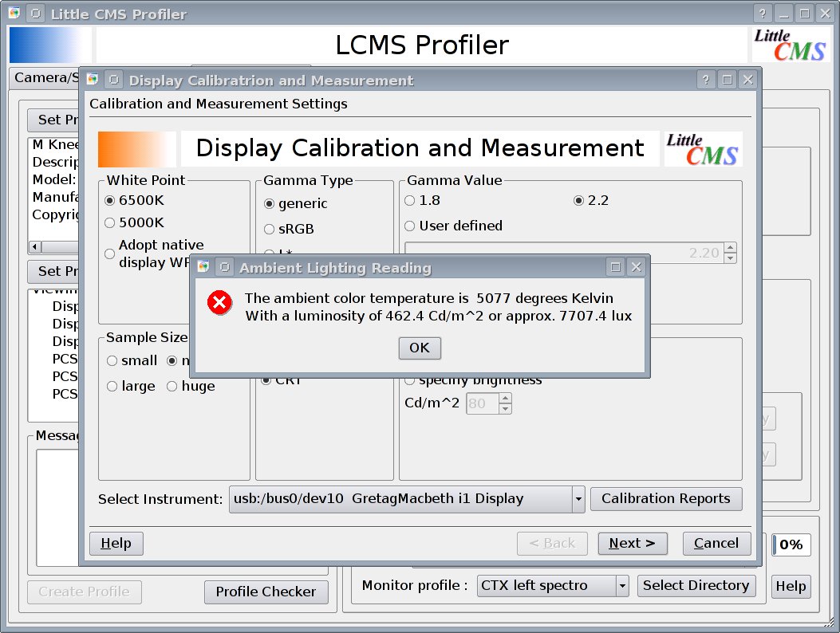Screen dimensions: 840x633
Task: Click the red error icon in Ambient Lighting dialog
Action: click(219, 303)
